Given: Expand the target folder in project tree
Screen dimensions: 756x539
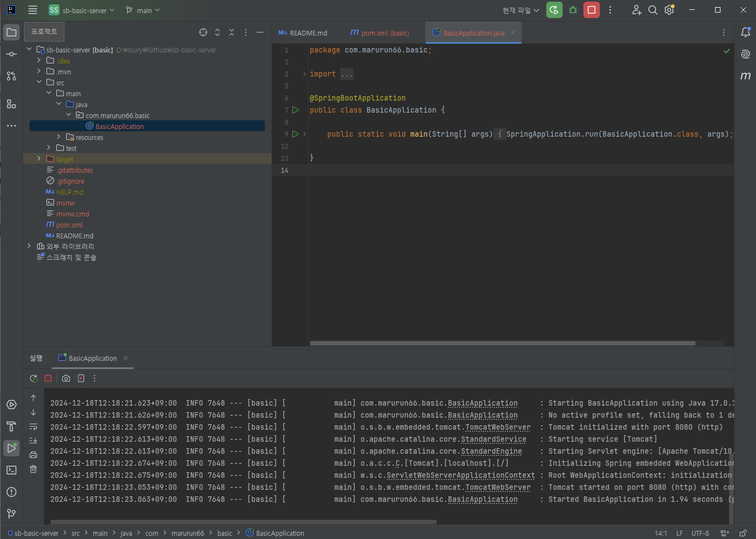Looking at the screenshot, I should [39, 159].
